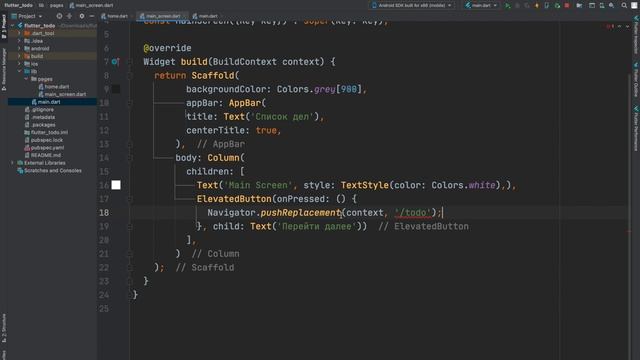This screenshot has width=640, height=360.
Task: Open the Project view mode dropdown
Action: (x=27, y=16)
